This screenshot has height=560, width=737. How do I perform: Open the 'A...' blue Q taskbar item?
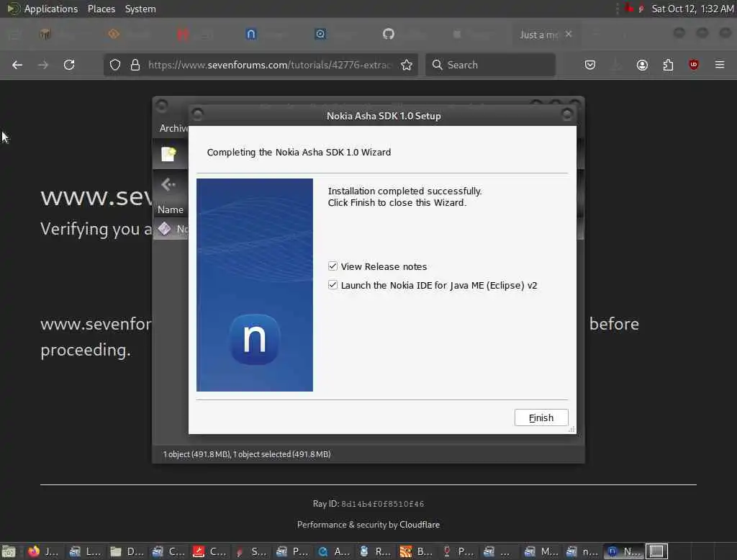pos(334,551)
